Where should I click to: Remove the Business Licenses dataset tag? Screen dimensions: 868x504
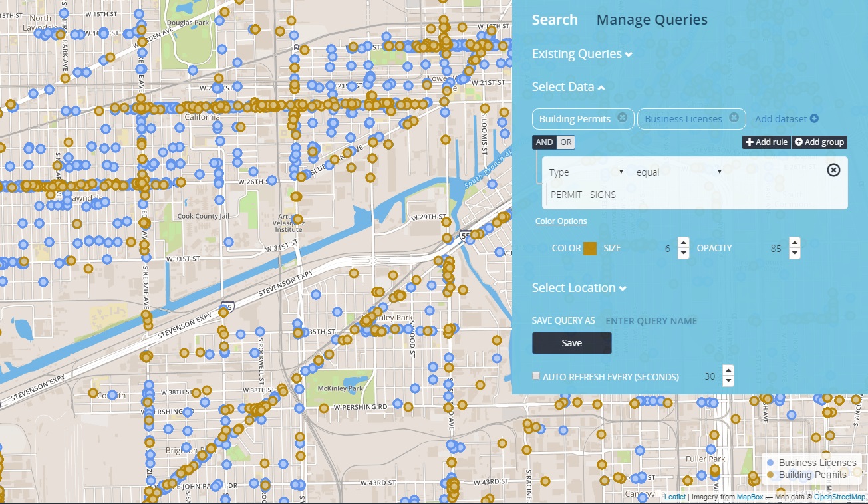pyautogui.click(x=734, y=118)
